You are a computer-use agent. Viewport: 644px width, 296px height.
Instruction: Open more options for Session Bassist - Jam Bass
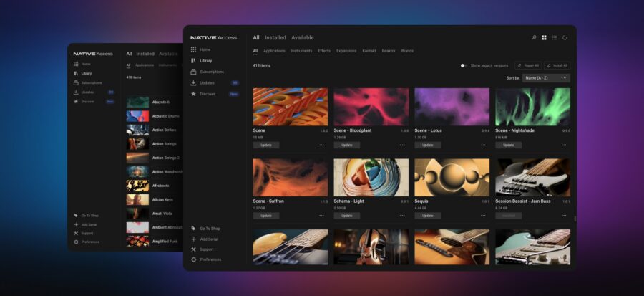(564, 216)
